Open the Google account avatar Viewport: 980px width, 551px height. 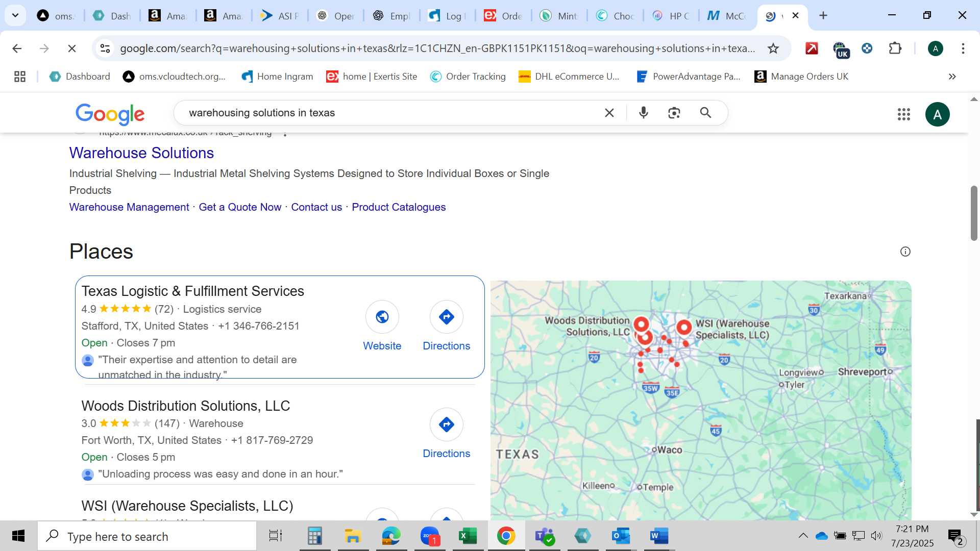click(937, 114)
